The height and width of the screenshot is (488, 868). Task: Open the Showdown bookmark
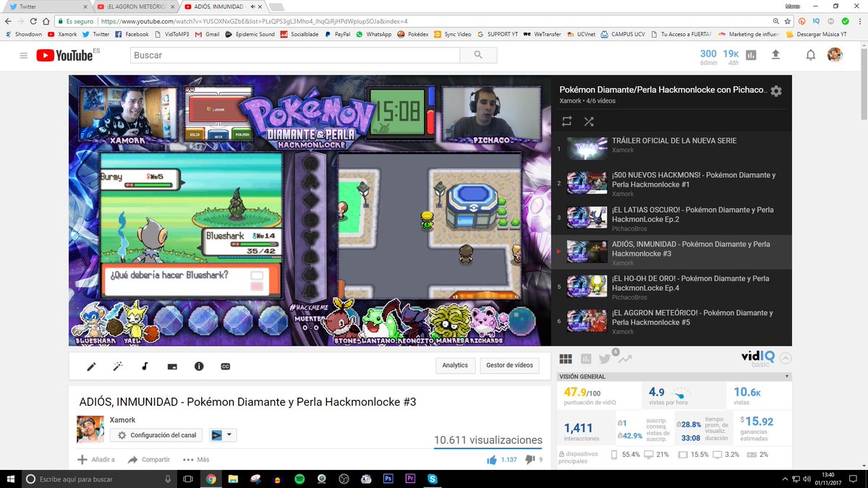[24, 34]
